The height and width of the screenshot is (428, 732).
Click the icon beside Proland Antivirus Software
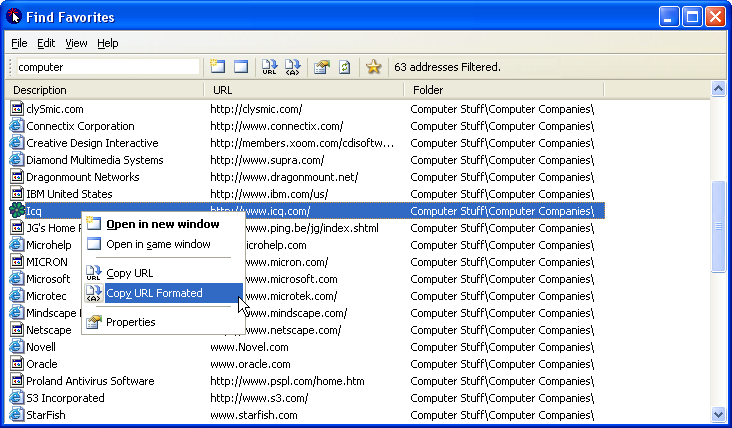click(17, 381)
